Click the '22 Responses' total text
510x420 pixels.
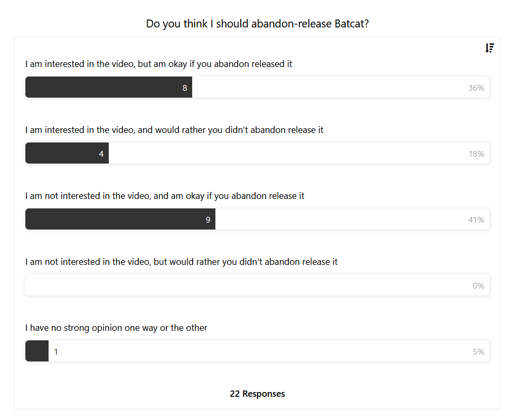pos(257,394)
